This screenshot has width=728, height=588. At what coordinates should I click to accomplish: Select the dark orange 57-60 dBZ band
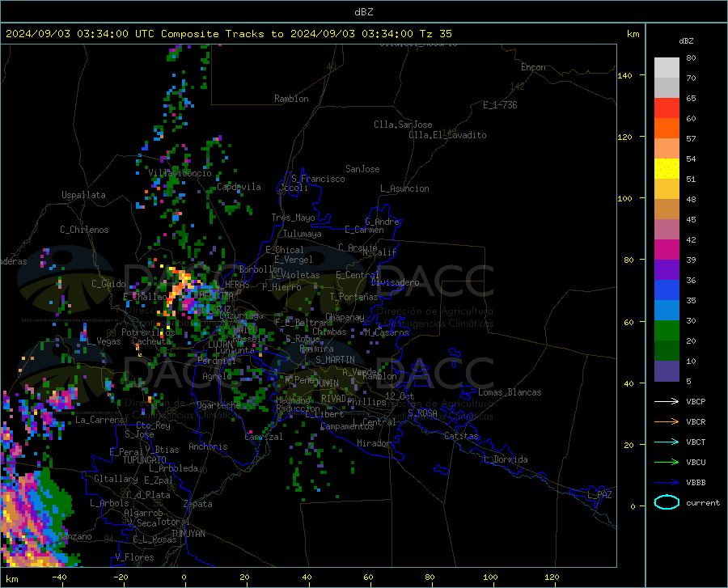(667, 129)
